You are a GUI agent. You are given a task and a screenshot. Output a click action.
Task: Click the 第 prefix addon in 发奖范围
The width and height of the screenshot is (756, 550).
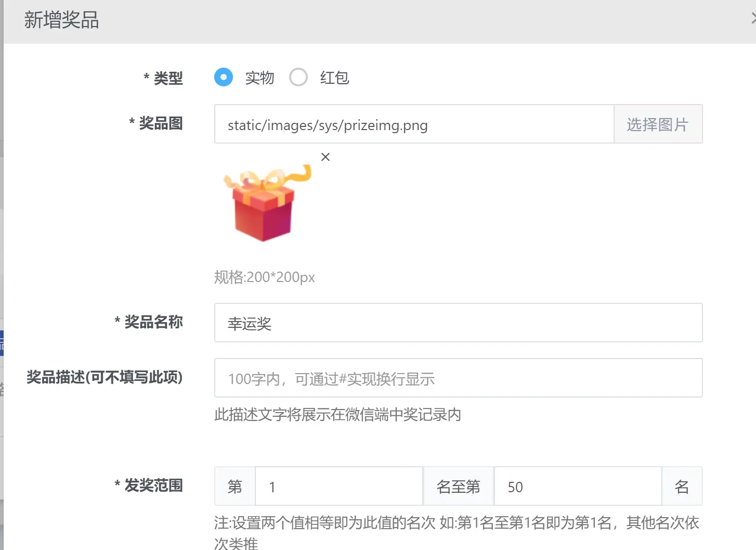235,487
